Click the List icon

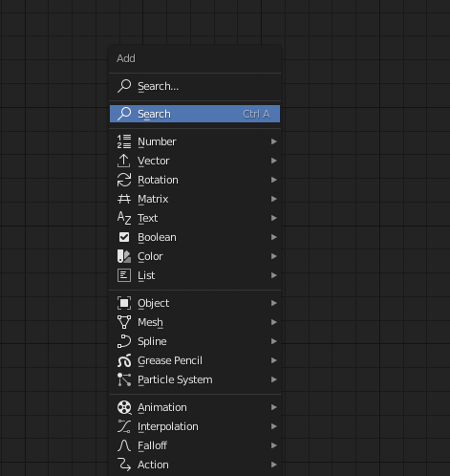124,275
